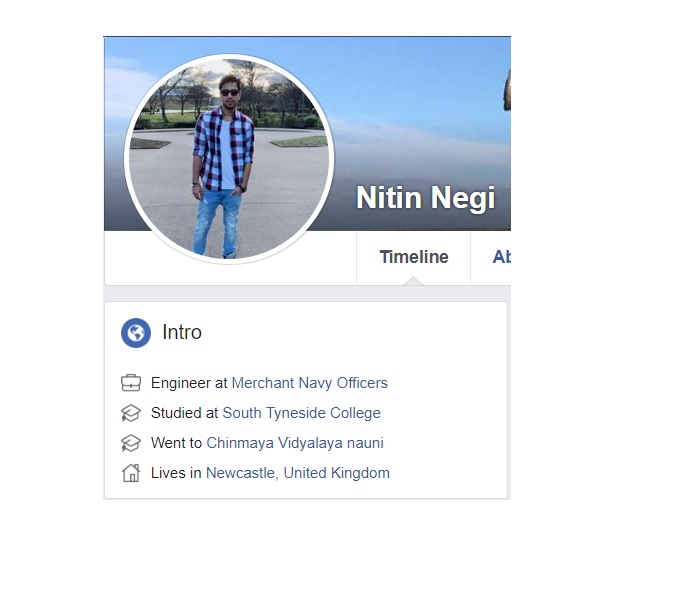The width and height of the screenshot is (700, 598).
Task: Open the Timeline tab
Action: click(x=413, y=257)
